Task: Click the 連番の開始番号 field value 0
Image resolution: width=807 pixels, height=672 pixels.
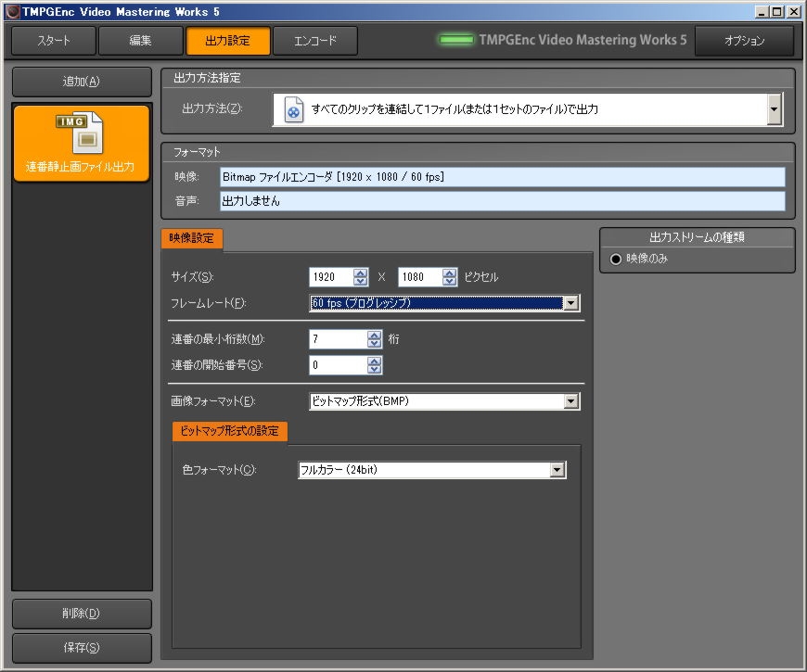Action: tap(339, 365)
